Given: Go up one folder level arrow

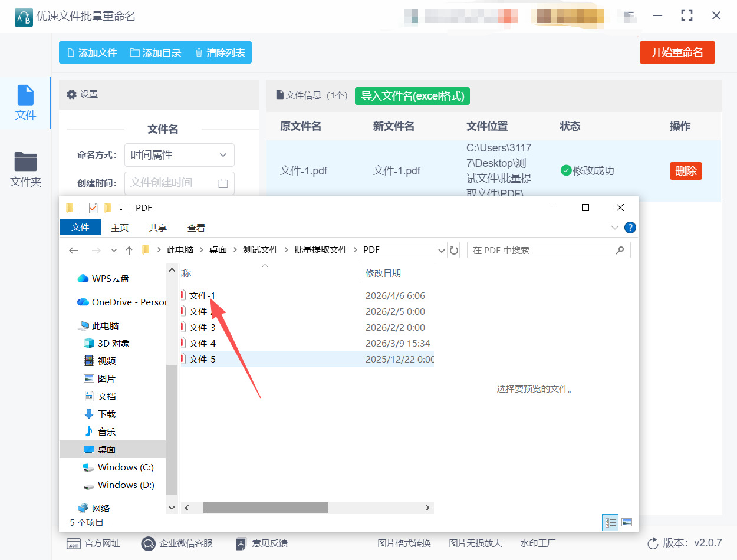Looking at the screenshot, I should pos(129,251).
